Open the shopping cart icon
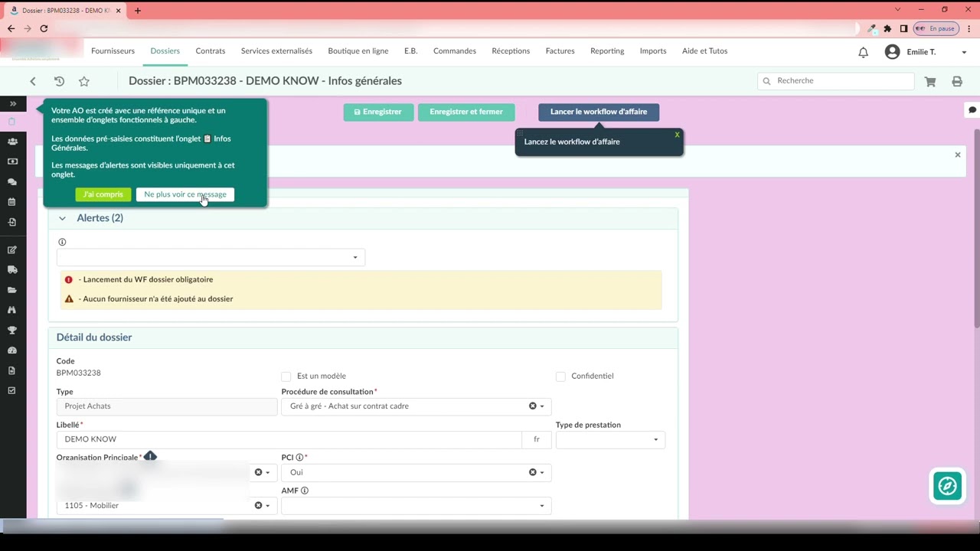 [930, 81]
